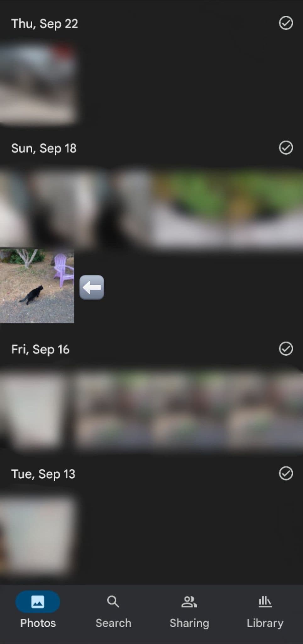Open the Sharing people icon
Image resolution: width=303 pixels, height=644 pixels.
[x=189, y=602]
